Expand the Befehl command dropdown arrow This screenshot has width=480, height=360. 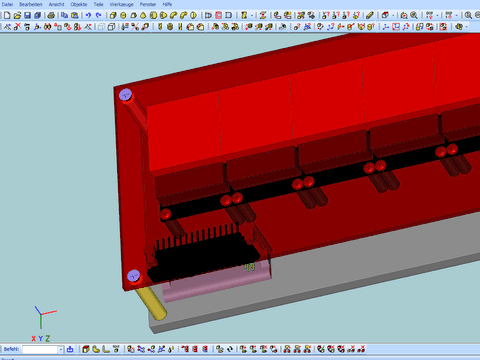coord(61,349)
